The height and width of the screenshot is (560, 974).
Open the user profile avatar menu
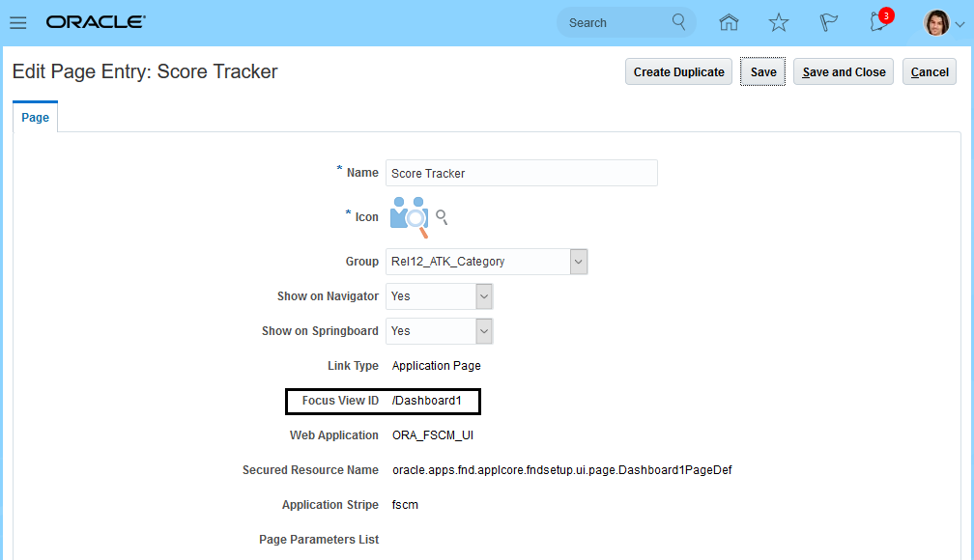(x=934, y=21)
